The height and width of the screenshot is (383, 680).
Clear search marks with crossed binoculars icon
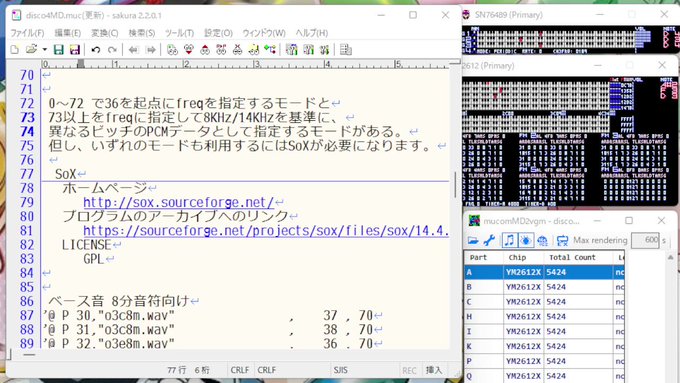click(x=237, y=50)
